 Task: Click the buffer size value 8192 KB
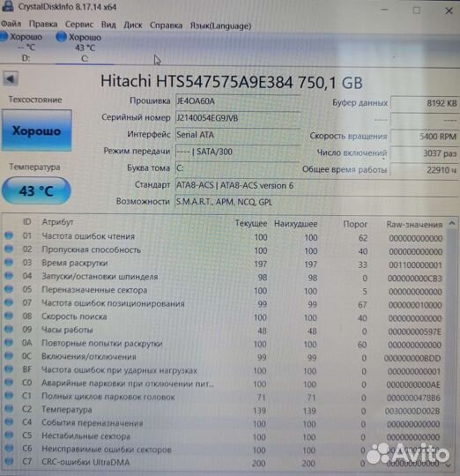pyautogui.click(x=425, y=103)
